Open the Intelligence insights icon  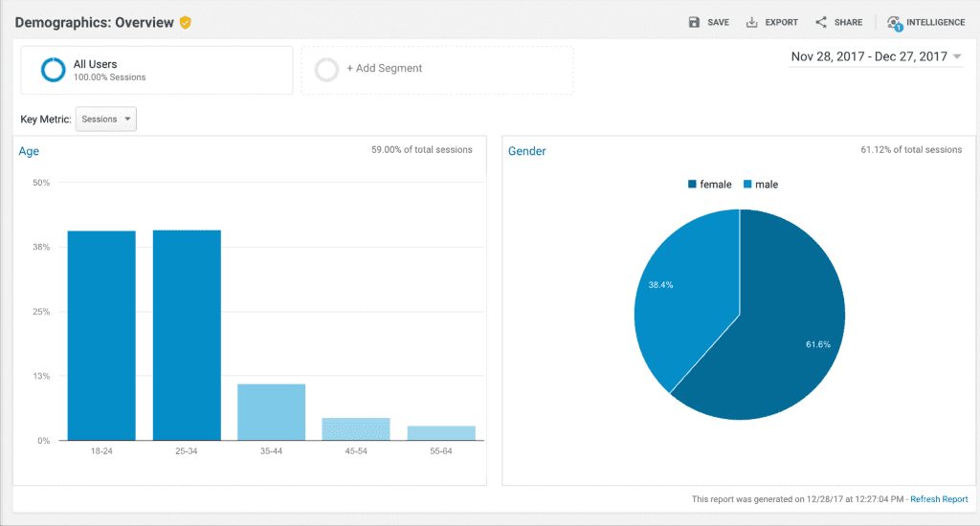click(894, 23)
